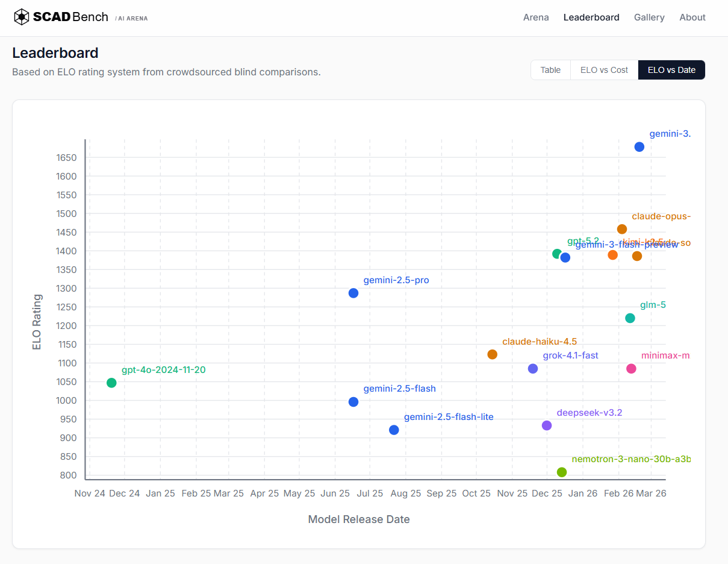The image size is (728, 564).
Task: Open the Arena page
Action: [536, 17]
